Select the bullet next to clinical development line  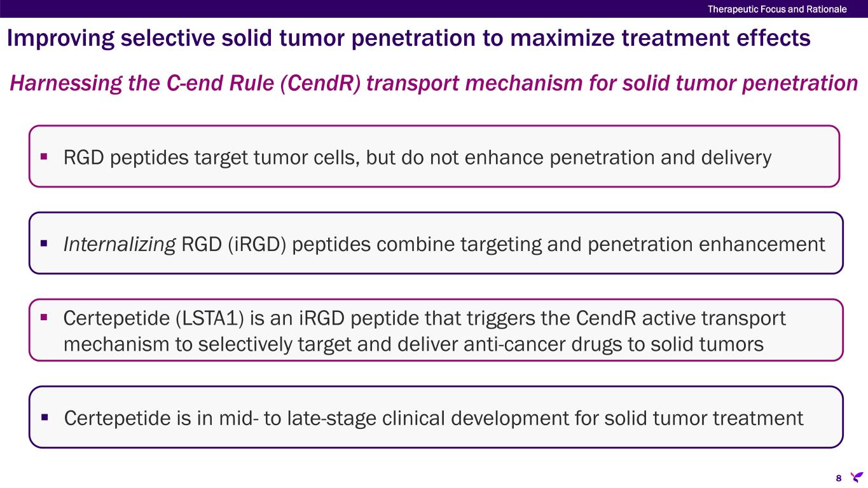45,417
